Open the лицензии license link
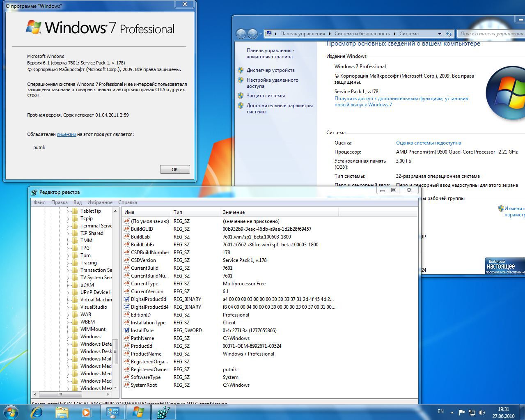Image resolution: width=525 pixels, height=420 pixels. pyautogui.click(x=66, y=134)
